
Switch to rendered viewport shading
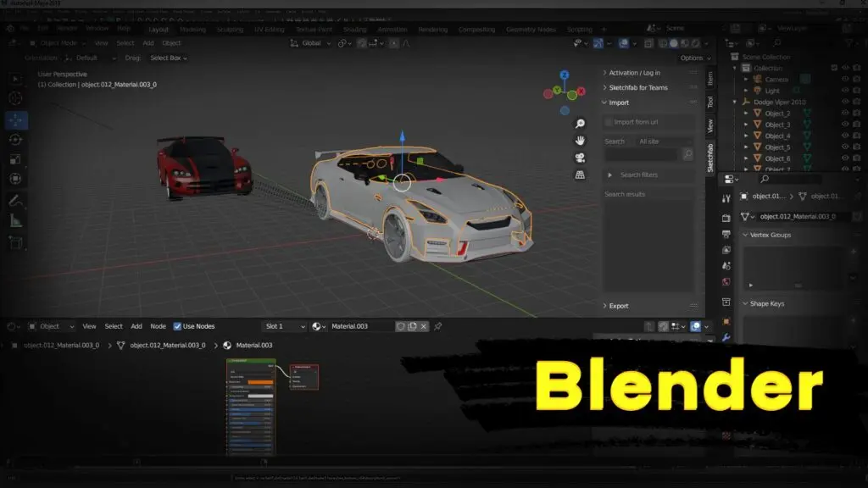696,43
